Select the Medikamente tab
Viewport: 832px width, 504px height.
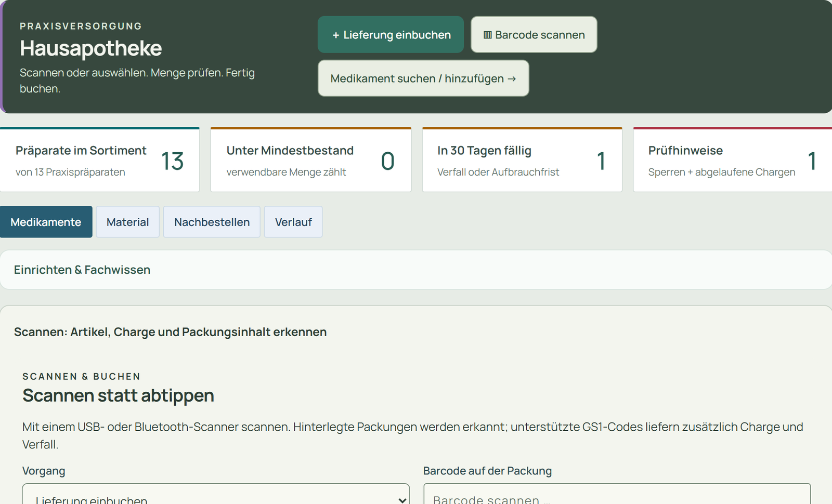tap(46, 222)
